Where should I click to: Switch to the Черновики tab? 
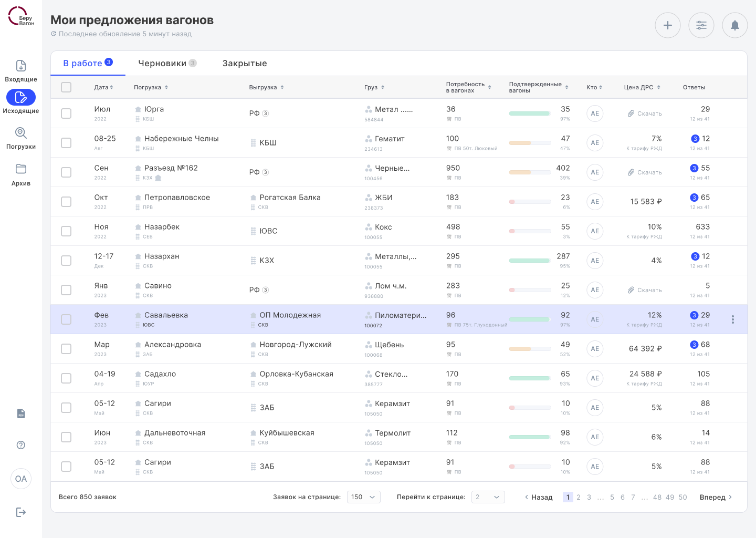point(166,63)
